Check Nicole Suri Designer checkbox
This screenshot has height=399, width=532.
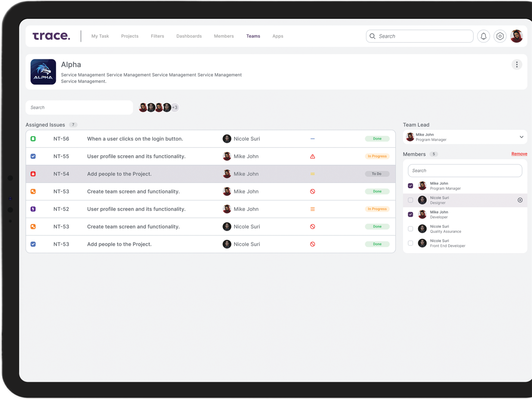point(410,200)
